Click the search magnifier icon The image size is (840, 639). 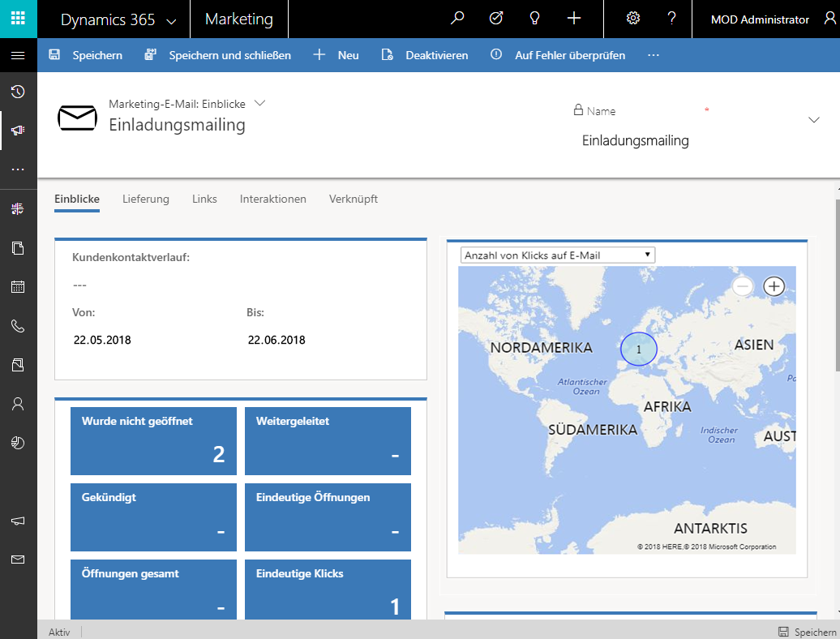(x=457, y=19)
